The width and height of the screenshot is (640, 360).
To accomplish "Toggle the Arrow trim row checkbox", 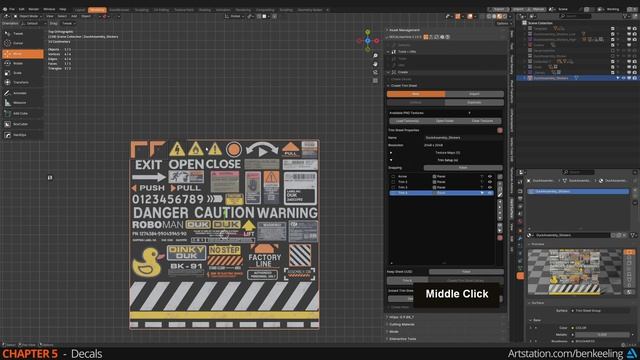I will click(x=393, y=177).
